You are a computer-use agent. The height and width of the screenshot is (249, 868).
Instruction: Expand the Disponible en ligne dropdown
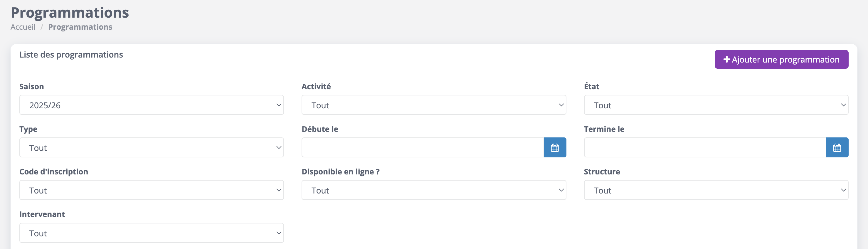pyautogui.click(x=433, y=190)
